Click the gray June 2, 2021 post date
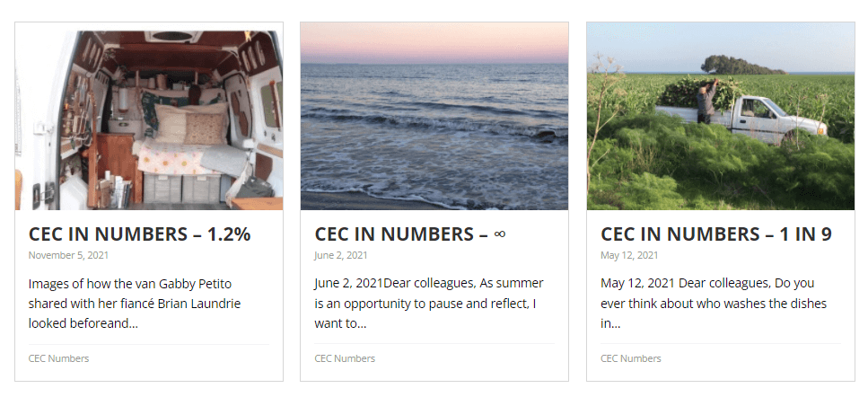Screen dimensions: 868x397 pyautogui.click(x=341, y=255)
